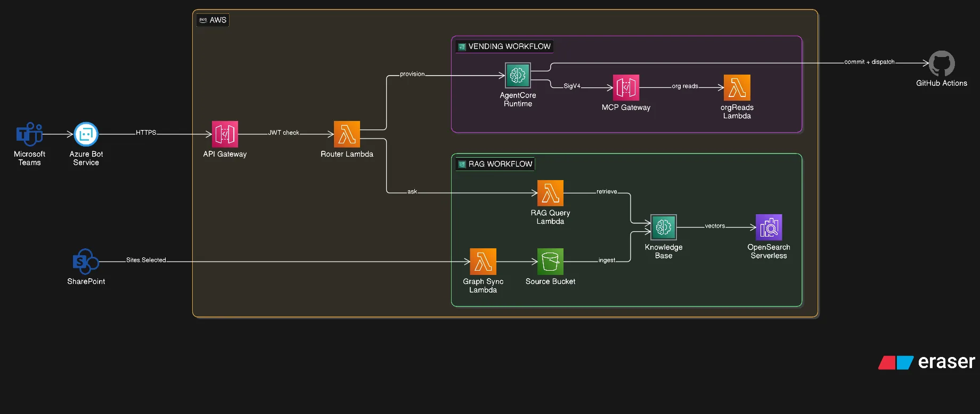Select the "SigV4" edge label
The image size is (980, 414).
(x=572, y=86)
